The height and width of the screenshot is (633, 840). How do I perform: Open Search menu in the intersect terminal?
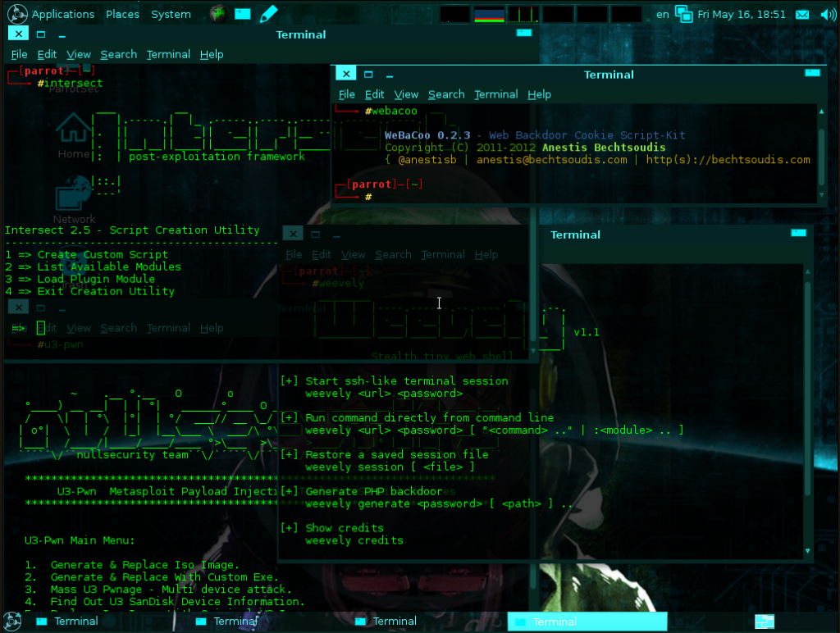(x=119, y=54)
